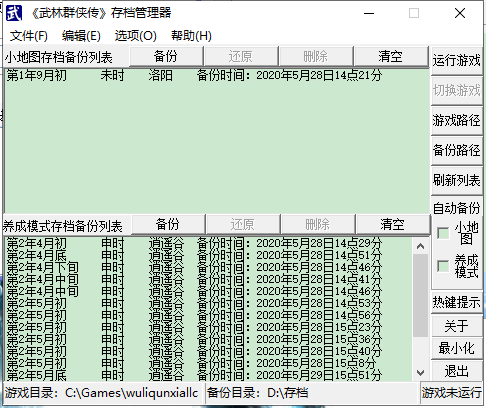
Task: Click scrollbar down arrow in 养成模式 list
Action: (x=420, y=372)
